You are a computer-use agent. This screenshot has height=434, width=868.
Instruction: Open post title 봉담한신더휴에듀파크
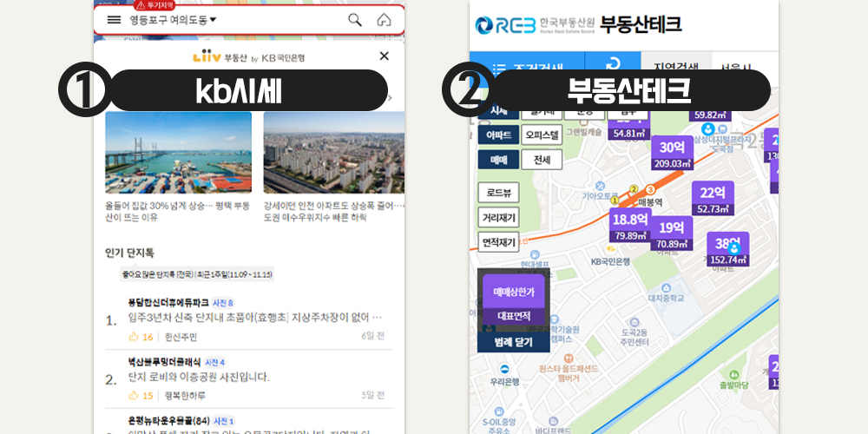pyautogui.click(x=168, y=303)
